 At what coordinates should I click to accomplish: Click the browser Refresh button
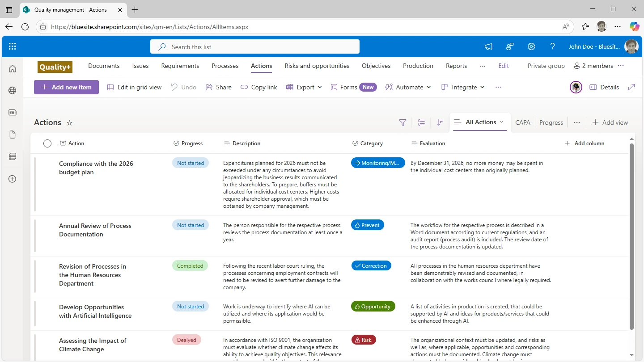click(x=25, y=27)
